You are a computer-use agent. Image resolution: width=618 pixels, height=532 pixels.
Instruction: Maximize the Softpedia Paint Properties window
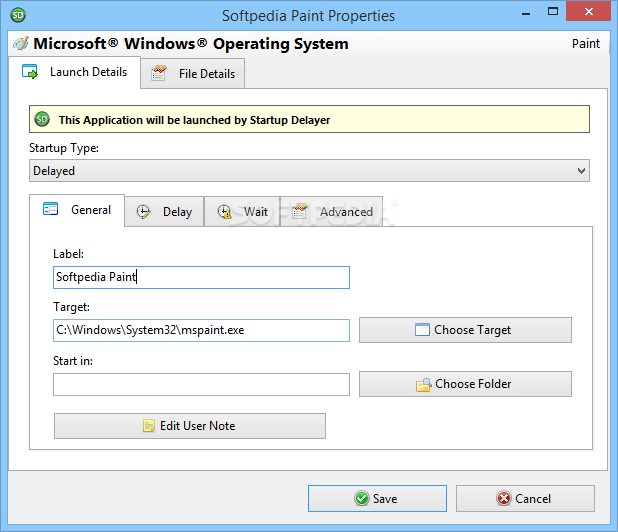click(x=553, y=12)
